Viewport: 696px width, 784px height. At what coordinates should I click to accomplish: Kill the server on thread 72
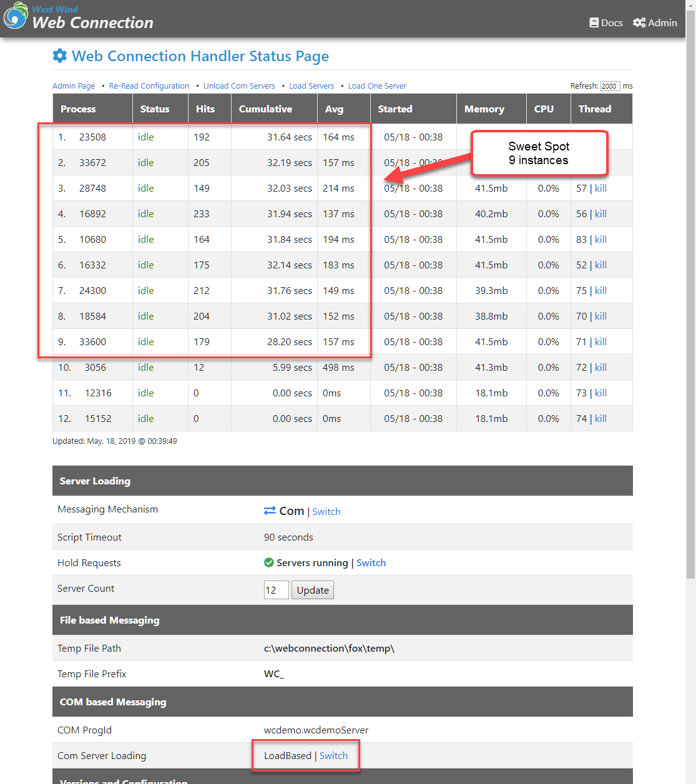tap(600, 367)
